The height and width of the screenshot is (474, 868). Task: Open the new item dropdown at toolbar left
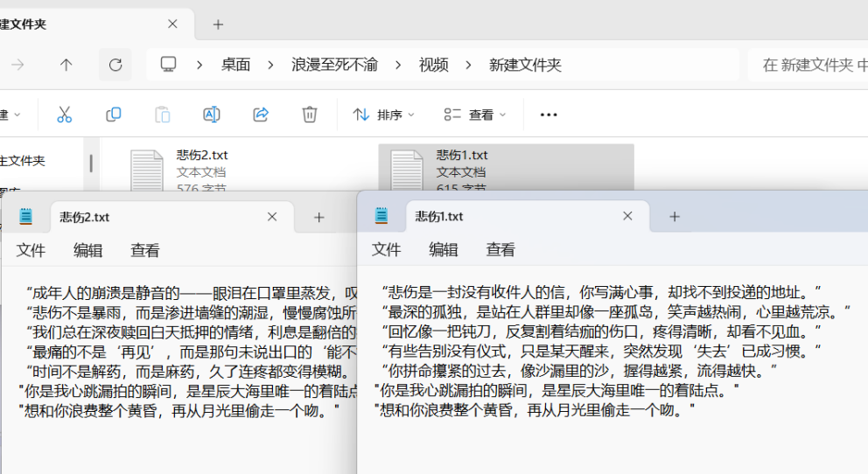[10, 115]
